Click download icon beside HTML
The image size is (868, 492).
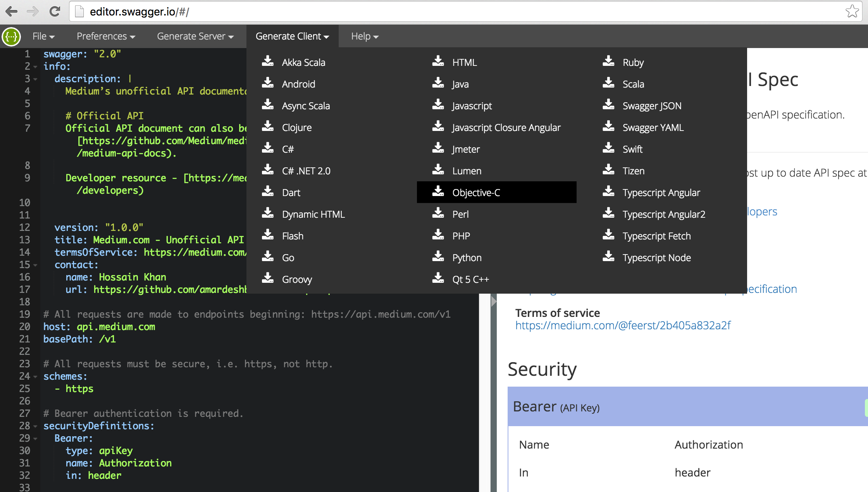[438, 61]
